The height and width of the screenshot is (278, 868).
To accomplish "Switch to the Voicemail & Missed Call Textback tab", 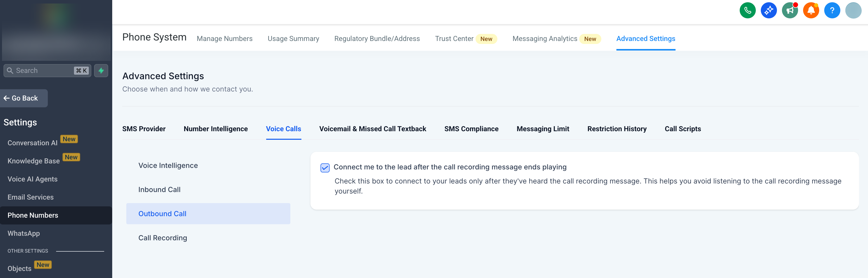I will pos(372,129).
